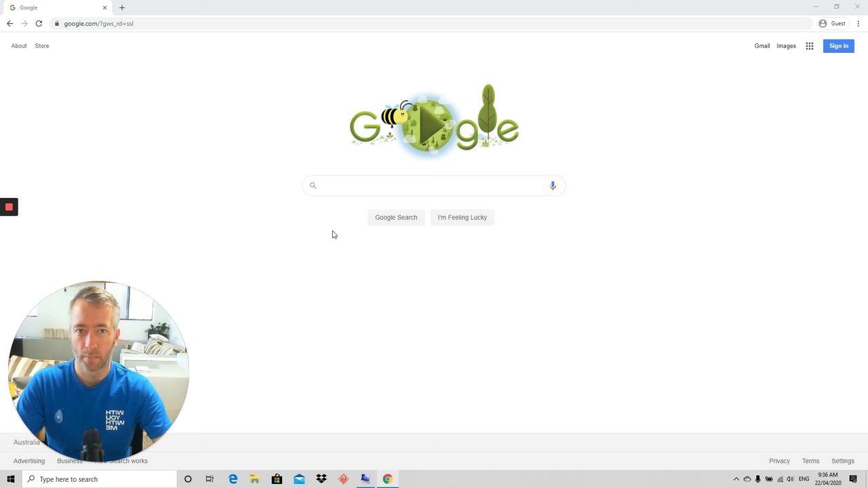The height and width of the screenshot is (488, 868).
Task: Launch Microsoft Edge from taskbar
Action: [x=233, y=479]
